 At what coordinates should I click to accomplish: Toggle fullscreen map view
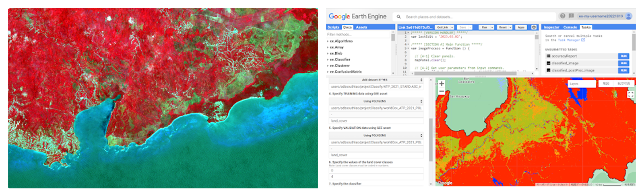tap(630, 94)
